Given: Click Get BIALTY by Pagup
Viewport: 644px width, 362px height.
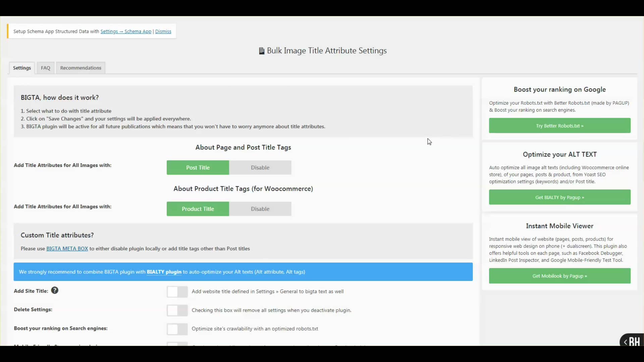Looking at the screenshot, I should pyautogui.click(x=559, y=197).
